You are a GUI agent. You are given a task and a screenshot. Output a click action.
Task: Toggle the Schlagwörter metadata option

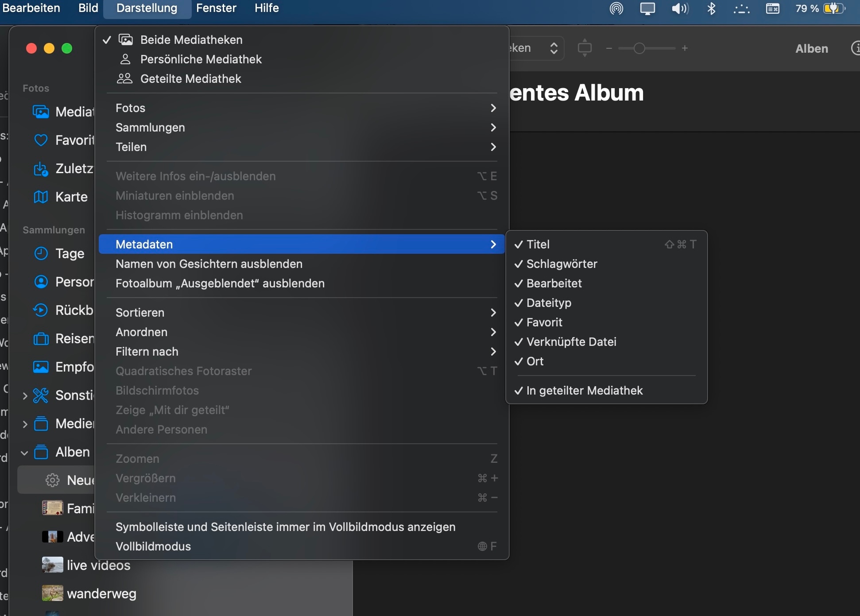point(562,264)
